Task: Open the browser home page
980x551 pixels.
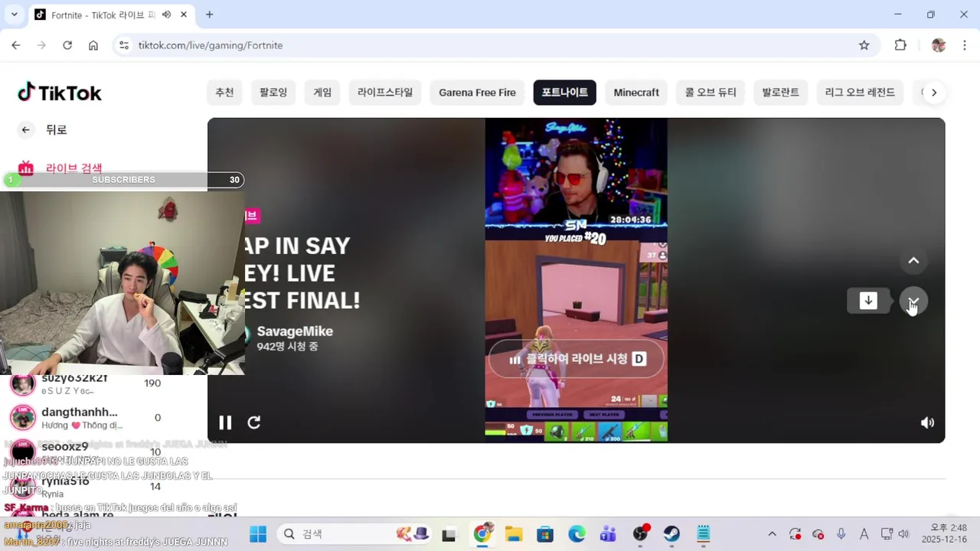Action: (93, 45)
